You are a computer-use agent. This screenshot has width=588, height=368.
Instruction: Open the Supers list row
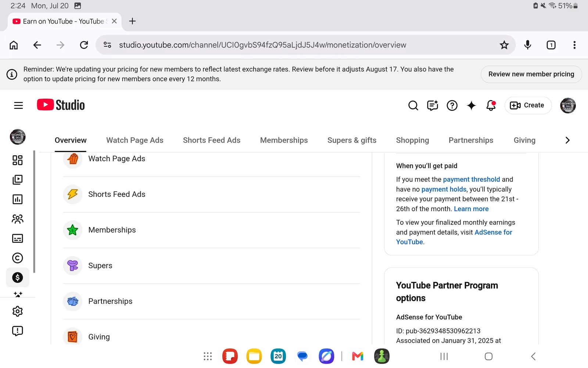click(211, 266)
